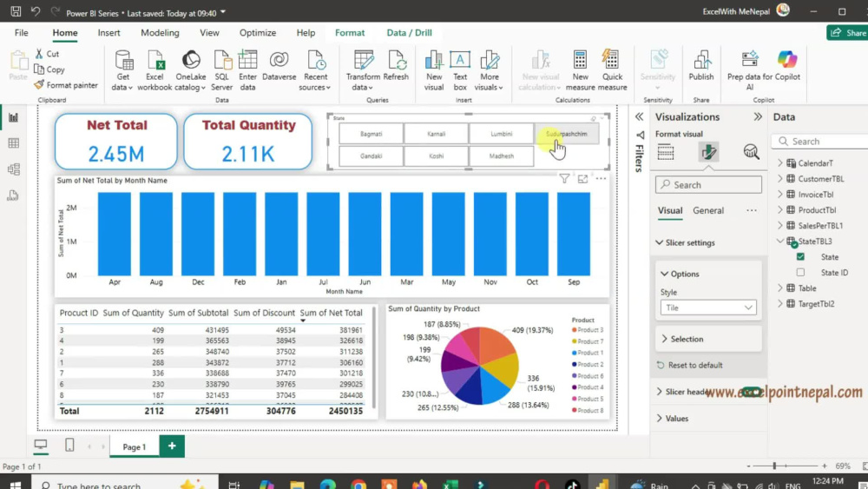Screen dimensions: 868x489
Task: Select the Bagmati slicer tile
Action: point(371,134)
